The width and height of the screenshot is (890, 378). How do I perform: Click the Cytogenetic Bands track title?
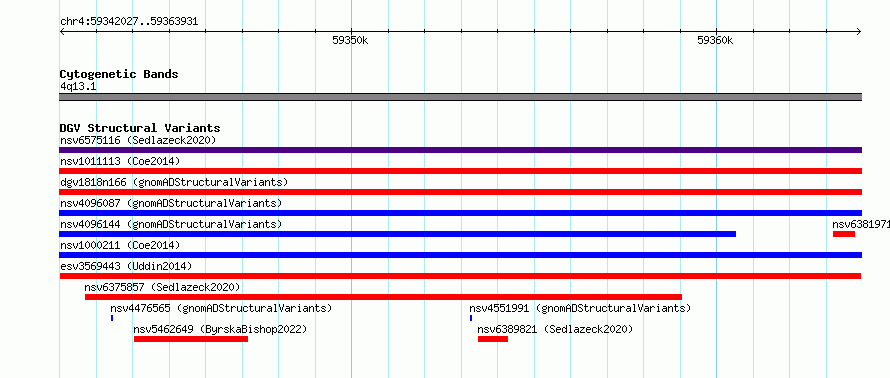click(119, 74)
